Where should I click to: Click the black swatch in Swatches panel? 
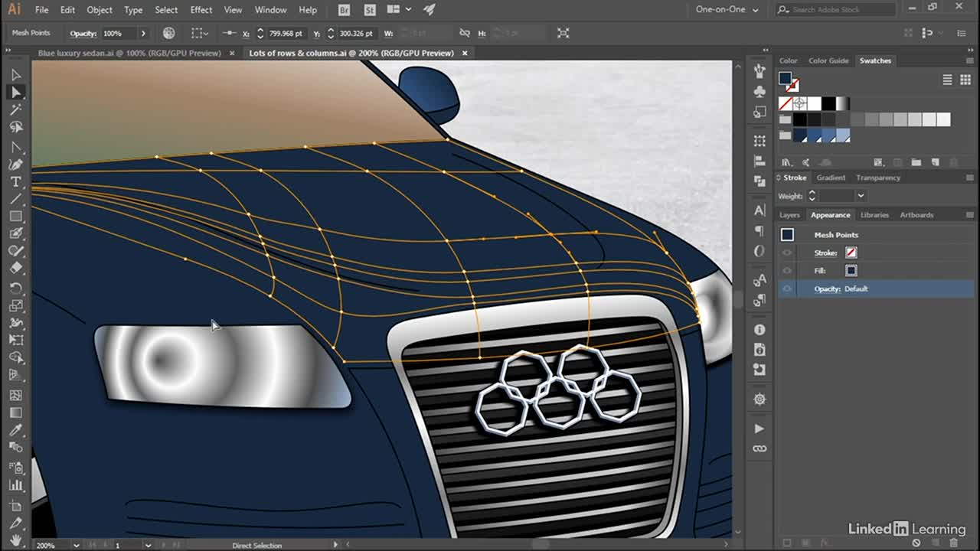(x=828, y=103)
